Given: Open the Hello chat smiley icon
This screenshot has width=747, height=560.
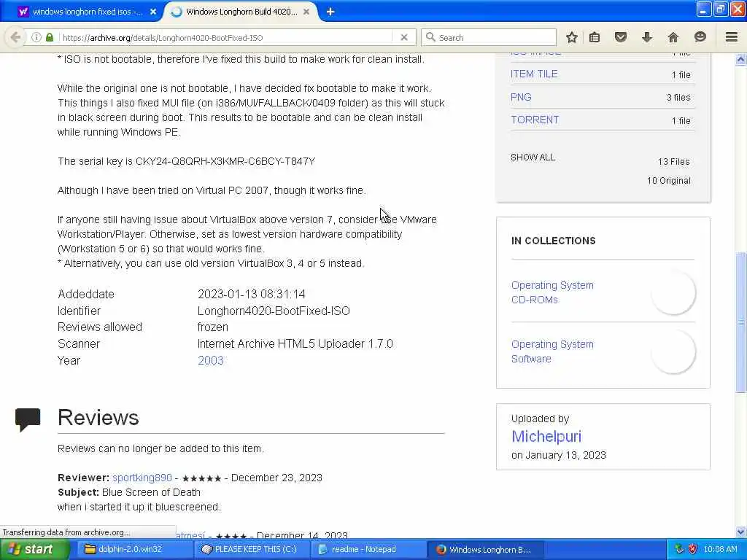Looking at the screenshot, I should tap(700, 37).
